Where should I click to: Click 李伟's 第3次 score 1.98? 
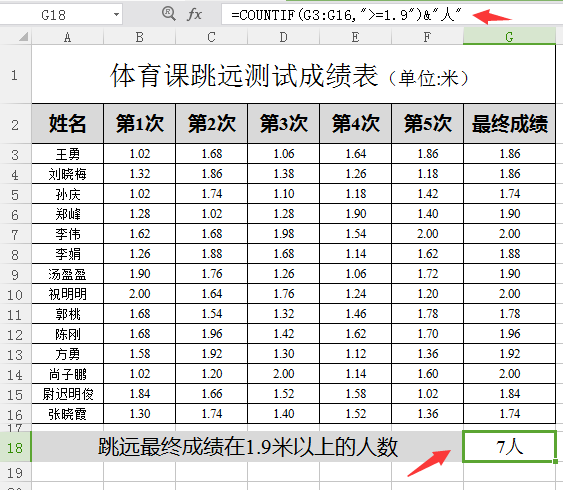tap(284, 234)
